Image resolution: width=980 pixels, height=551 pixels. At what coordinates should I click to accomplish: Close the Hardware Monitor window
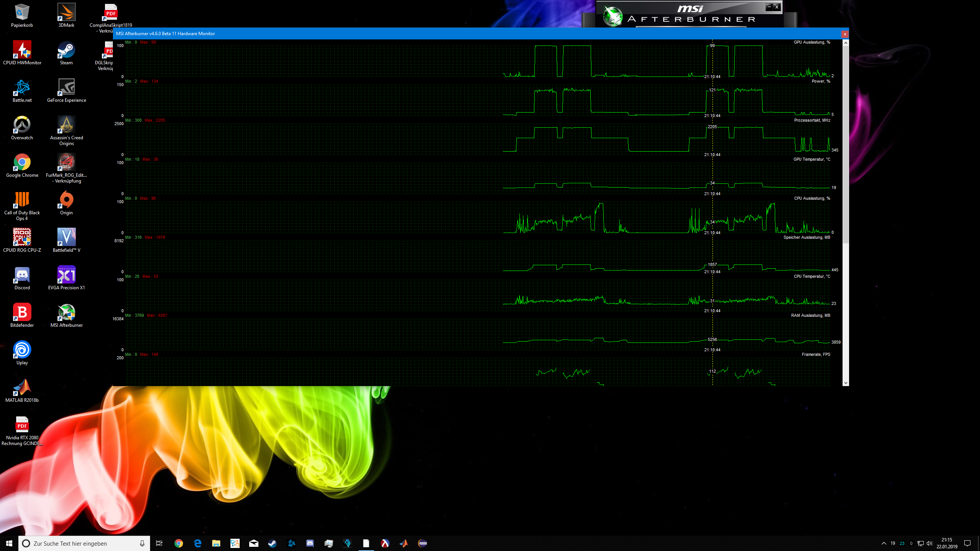(845, 34)
